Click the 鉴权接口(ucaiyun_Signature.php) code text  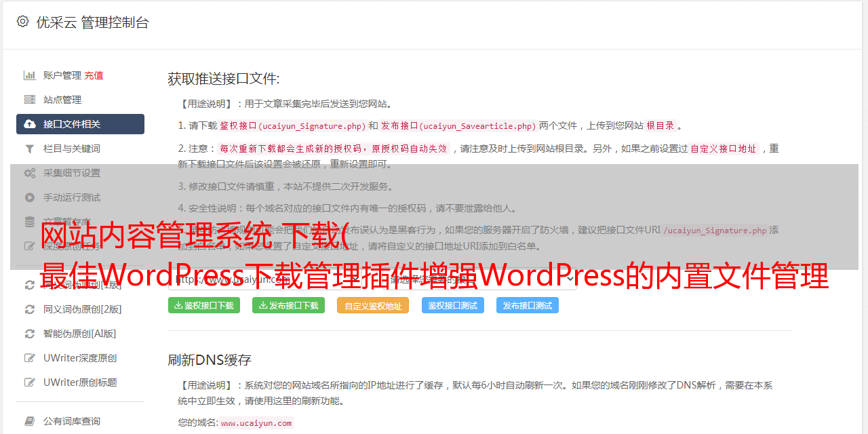coord(292,125)
